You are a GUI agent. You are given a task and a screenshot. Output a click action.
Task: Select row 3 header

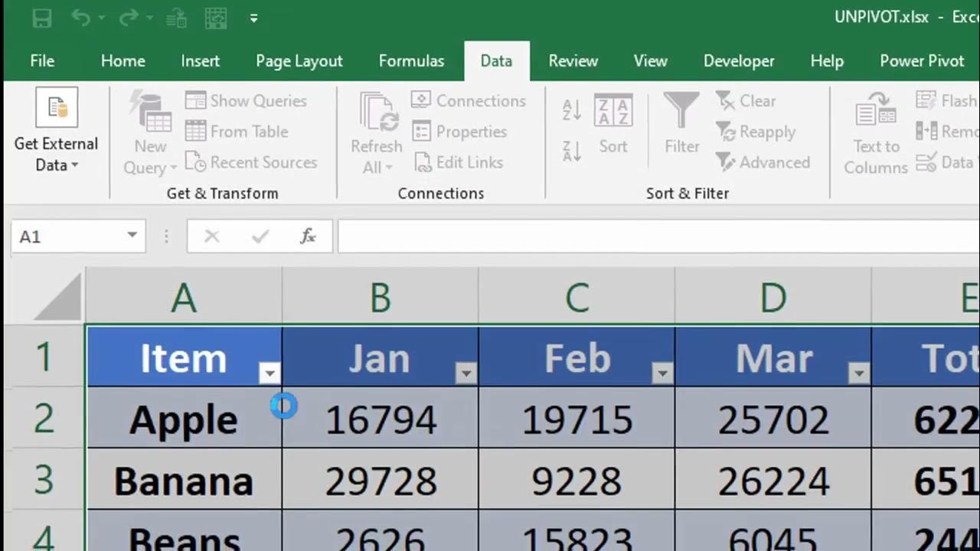coord(44,479)
